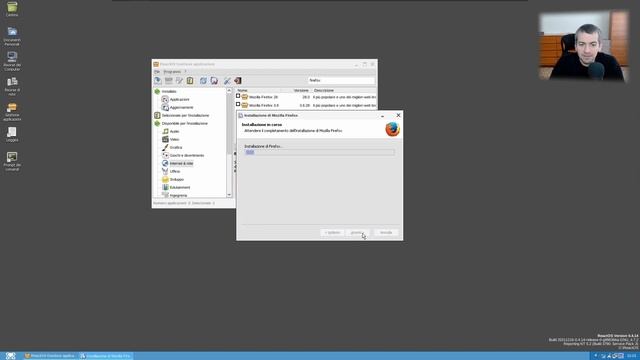Select the Grafica category

click(176, 147)
